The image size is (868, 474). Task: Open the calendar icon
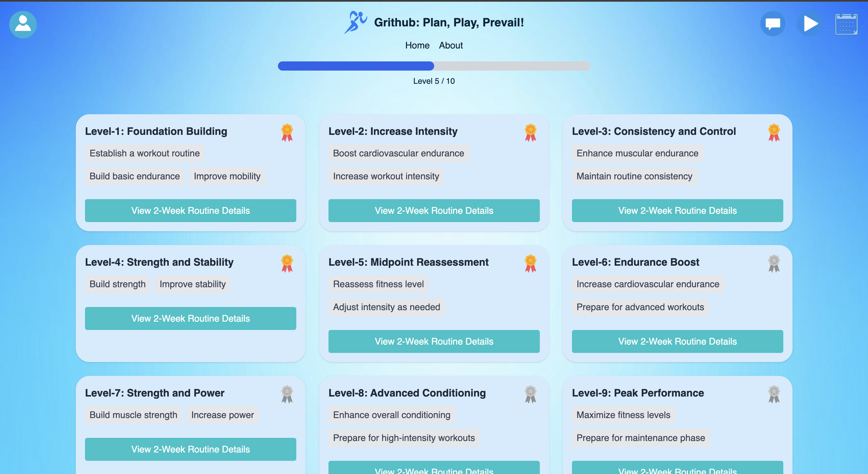(846, 24)
